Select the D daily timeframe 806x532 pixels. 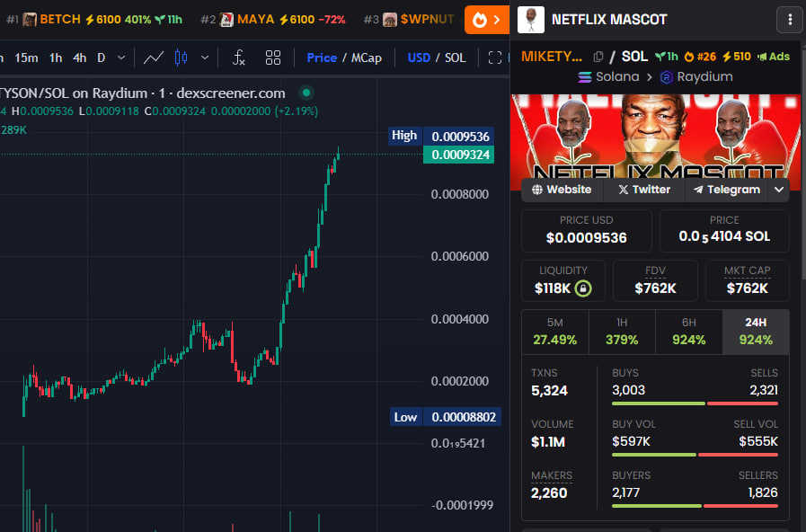tap(102, 58)
